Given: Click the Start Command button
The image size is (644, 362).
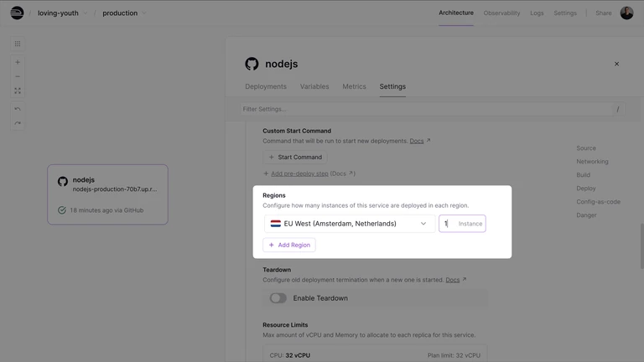Looking at the screenshot, I should coord(295,158).
